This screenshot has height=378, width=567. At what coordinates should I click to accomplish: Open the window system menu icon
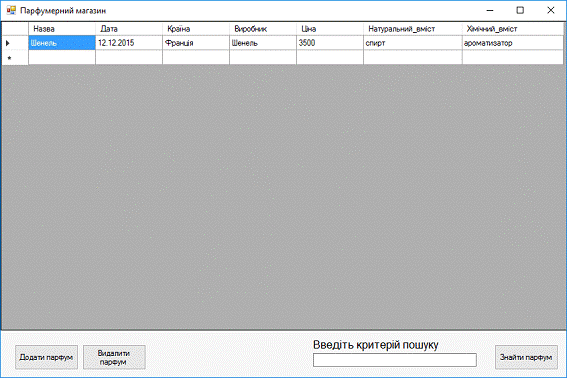click(11, 10)
